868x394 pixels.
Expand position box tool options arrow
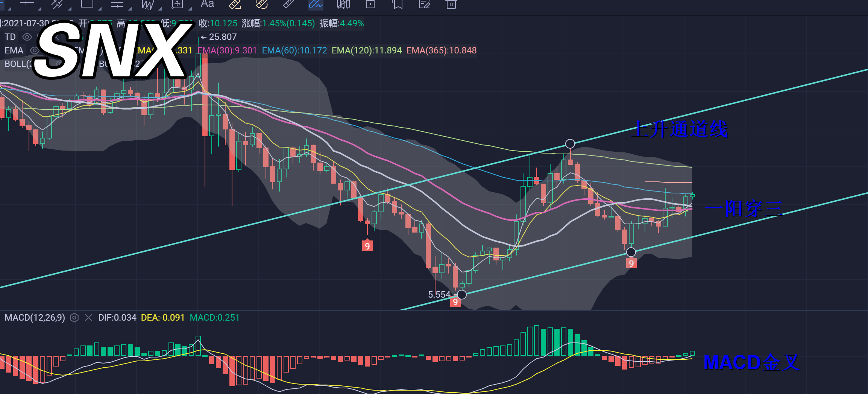(190, 8)
